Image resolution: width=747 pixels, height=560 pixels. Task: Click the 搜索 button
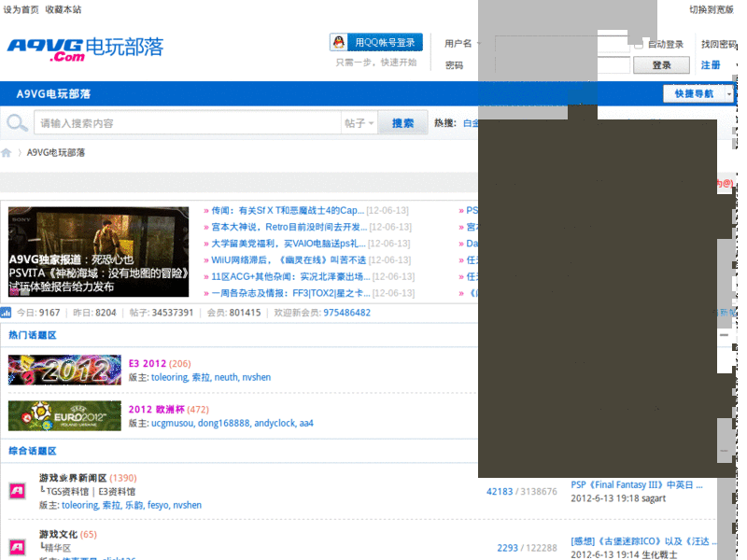[x=402, y=123]
